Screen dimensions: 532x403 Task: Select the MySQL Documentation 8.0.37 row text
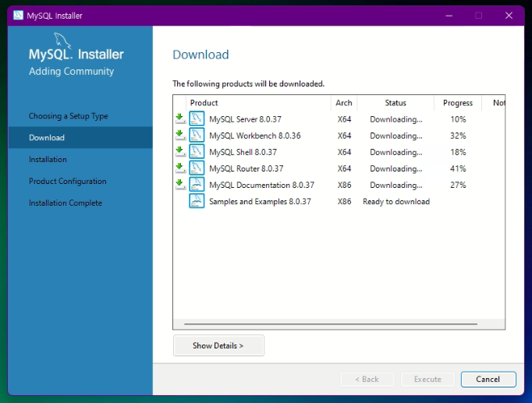261,185
